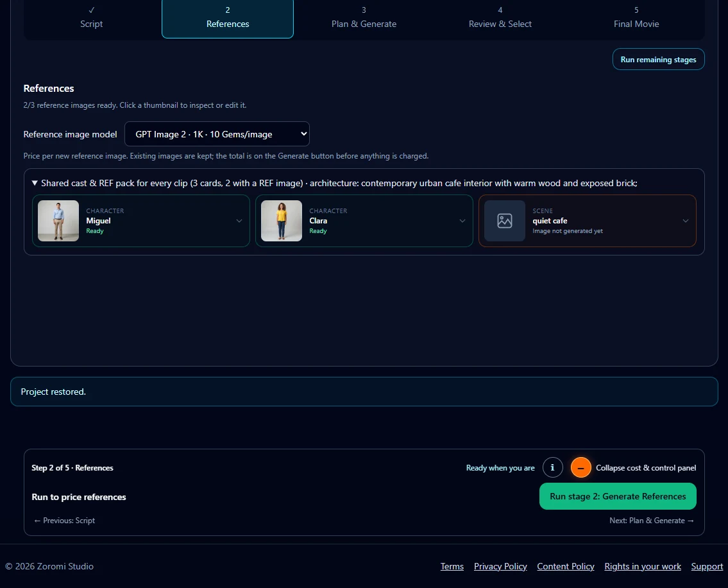The width and height of the screenshot is (728, 588).
Task: Expand the quiet cafe scene card chevron
Action: point(686,221)
